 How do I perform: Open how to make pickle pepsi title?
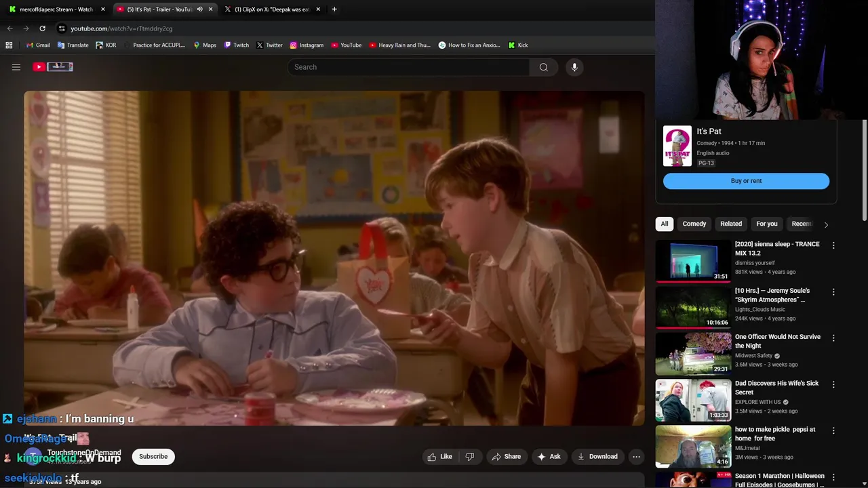tap(775, 434)
